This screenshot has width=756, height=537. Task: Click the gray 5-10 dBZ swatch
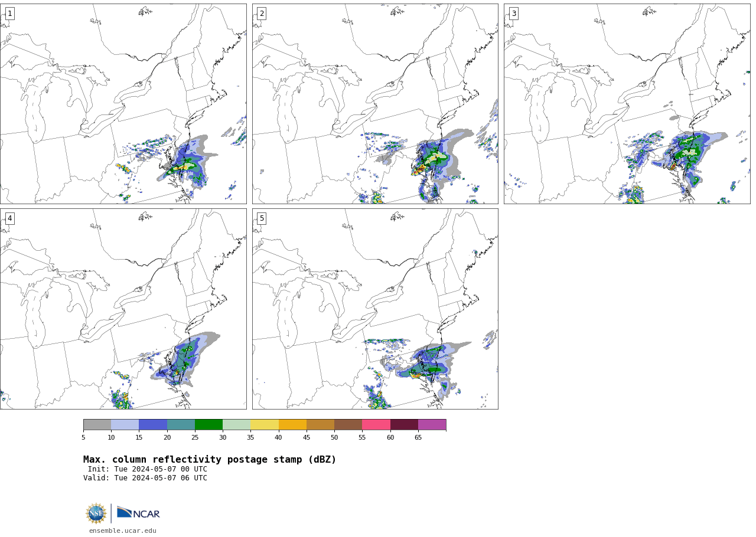pyautogui.click(x=97, y=425)
